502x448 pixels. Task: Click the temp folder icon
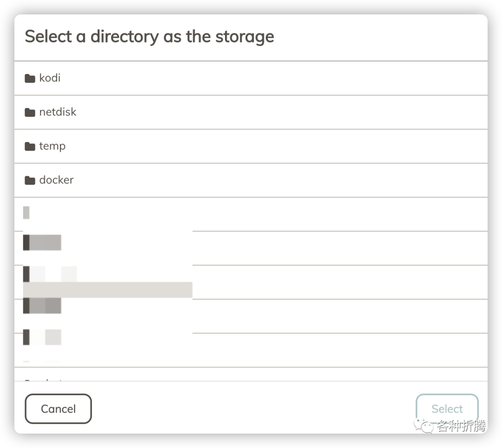(30, 147)
